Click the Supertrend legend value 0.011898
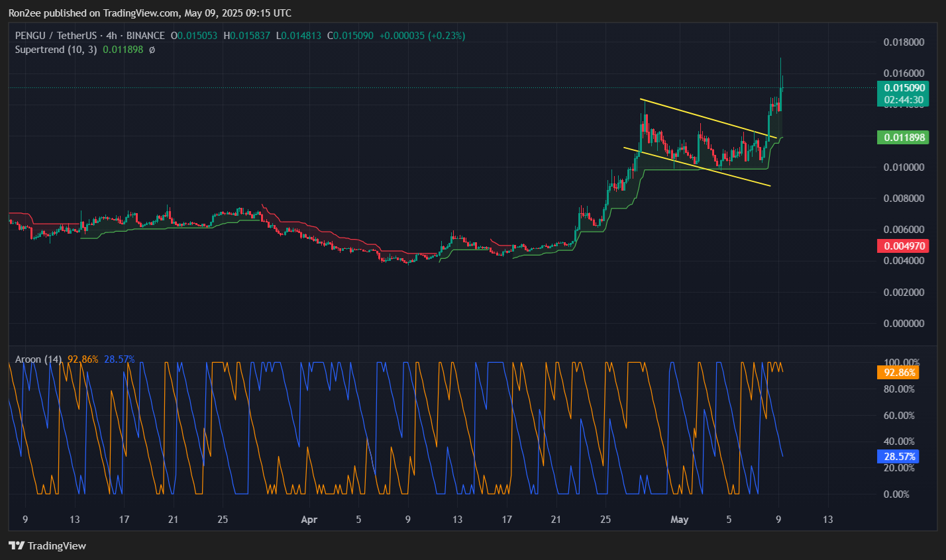This screenshot has width=946, height=560. (123, 50)
